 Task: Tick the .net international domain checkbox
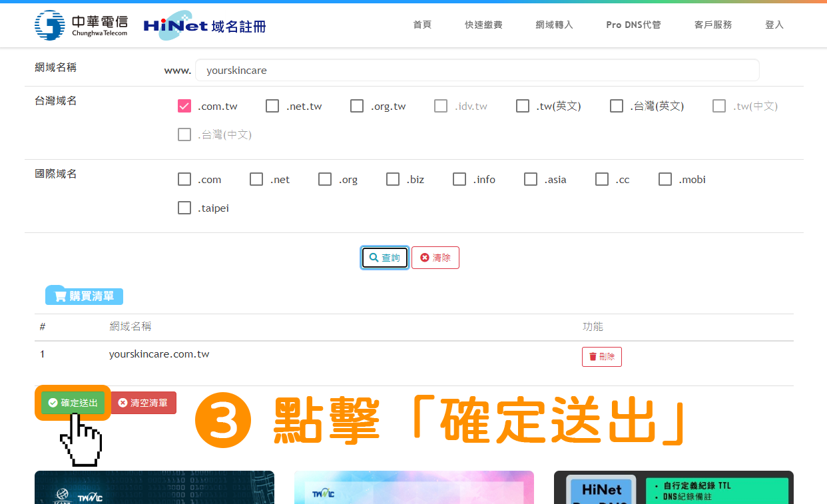(x=256, y=179)
